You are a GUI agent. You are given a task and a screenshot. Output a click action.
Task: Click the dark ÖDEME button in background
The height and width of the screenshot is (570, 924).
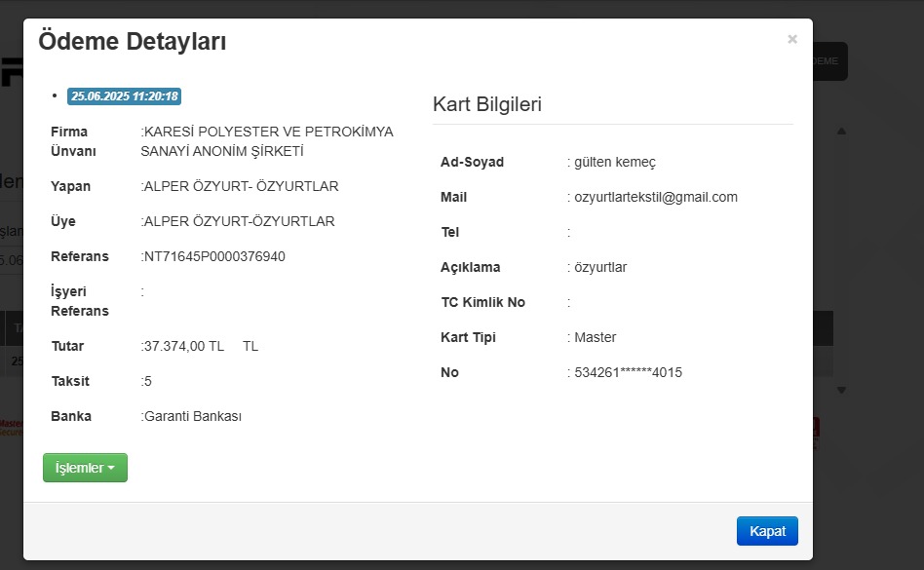tap(828, 61)
